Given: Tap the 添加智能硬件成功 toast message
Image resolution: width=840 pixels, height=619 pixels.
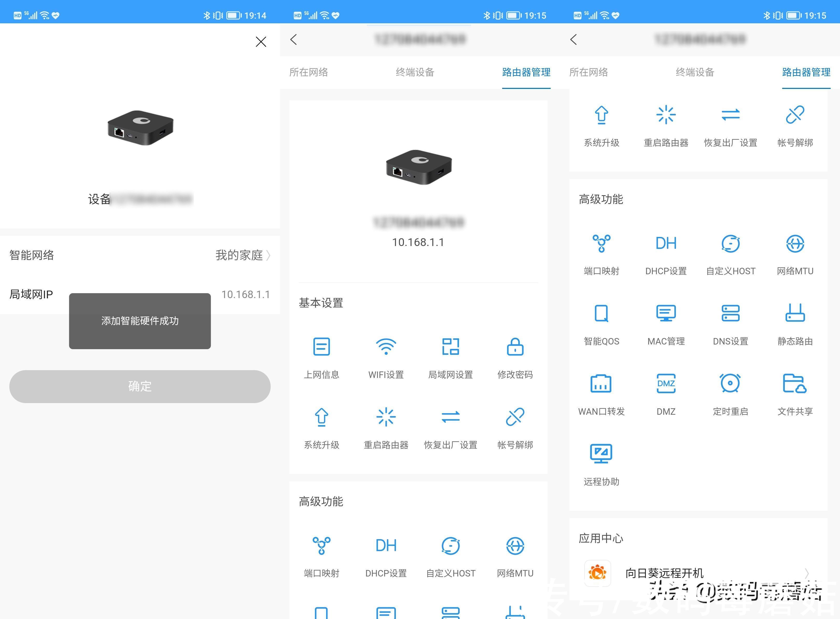Looking at the screenshot, I should click(140, 321).
